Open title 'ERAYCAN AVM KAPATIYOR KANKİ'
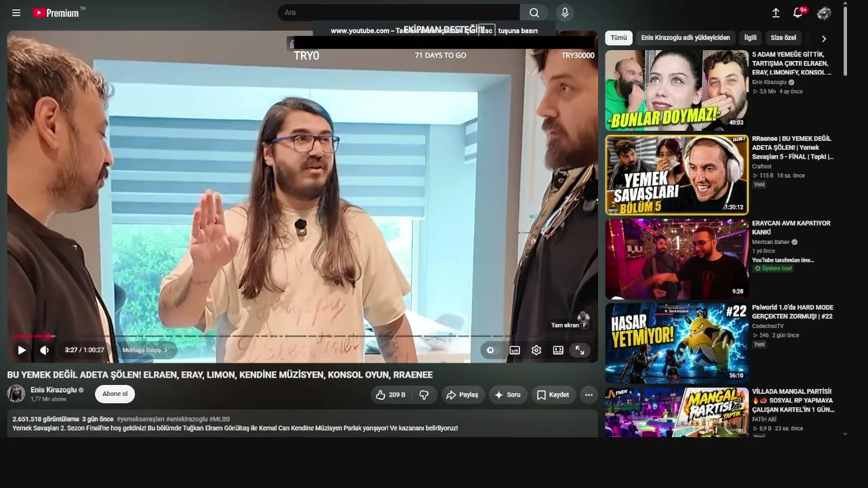Screen dimensions: 868x488 [791, 228]
